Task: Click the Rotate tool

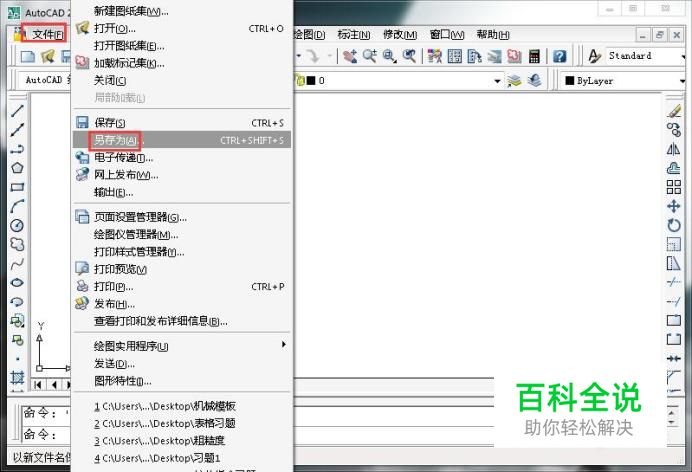Action: tap(674, 225)
